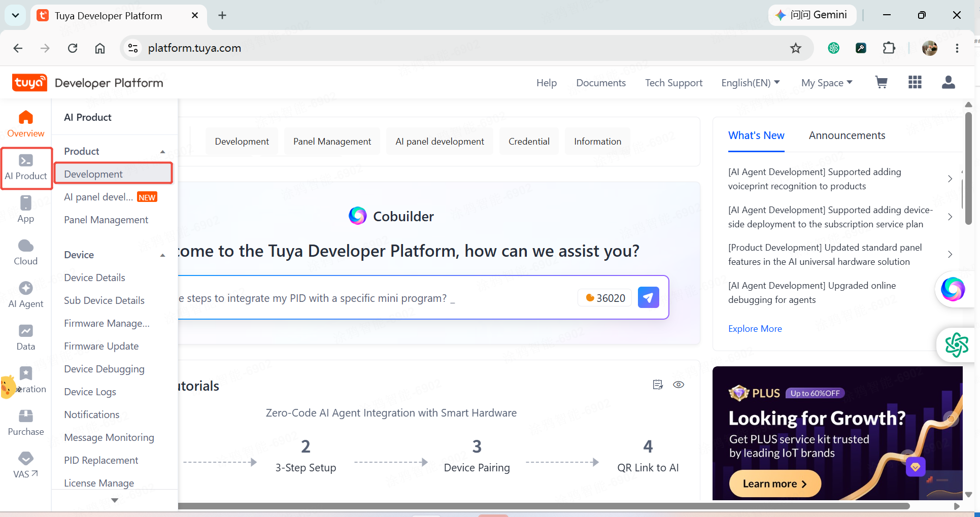Screen dimensions: 980x517
Task: Open Development in the Product submenu
Action: click(113, 174)
